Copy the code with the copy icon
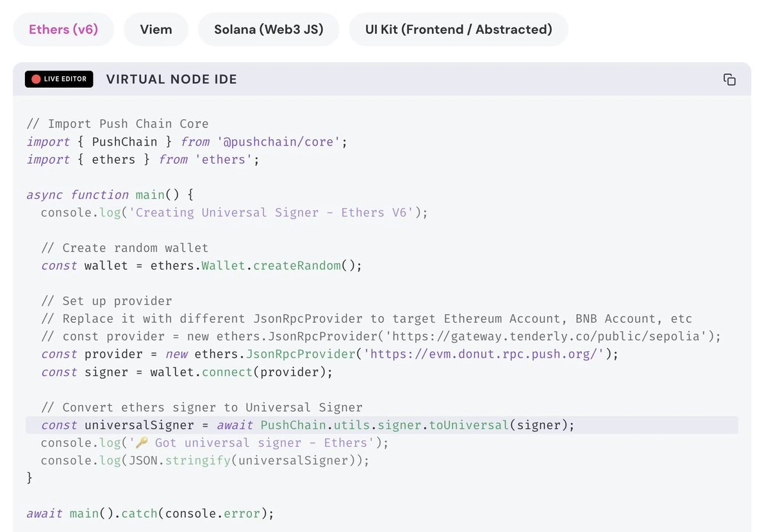The image size is (769, 532). pos(729,79)
